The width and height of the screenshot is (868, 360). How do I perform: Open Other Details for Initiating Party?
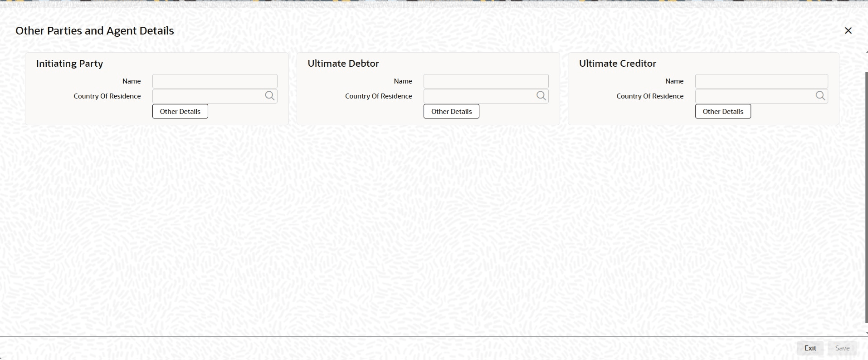click(x=180, y=111)
